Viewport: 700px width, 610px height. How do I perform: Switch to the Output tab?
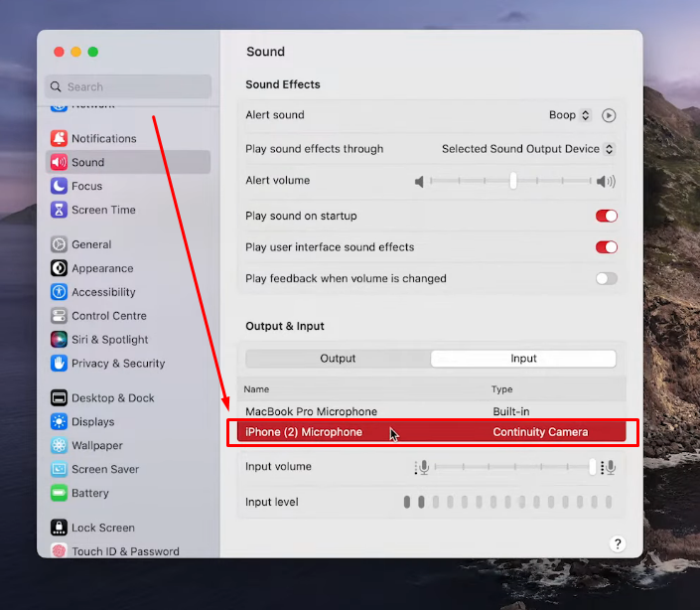(x=338, y=359)
